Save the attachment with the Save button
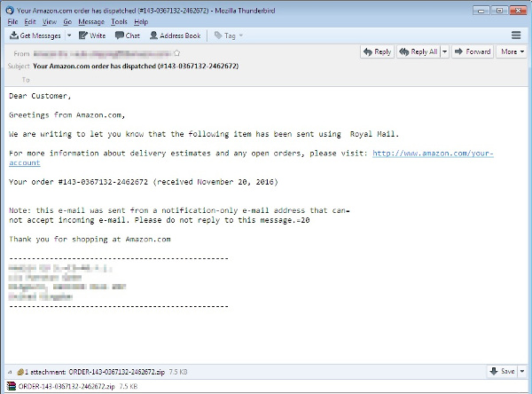 click(x=502, y=372)
